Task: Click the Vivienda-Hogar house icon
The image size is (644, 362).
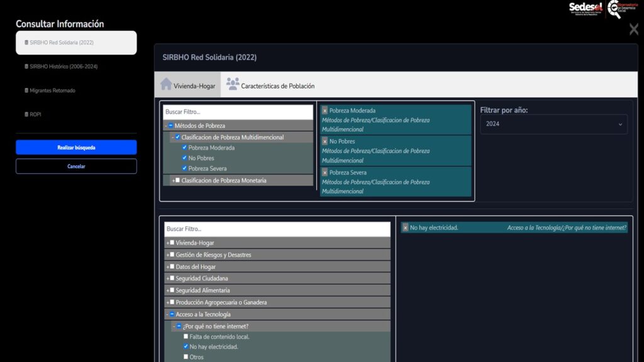Action: pos(166,85)
